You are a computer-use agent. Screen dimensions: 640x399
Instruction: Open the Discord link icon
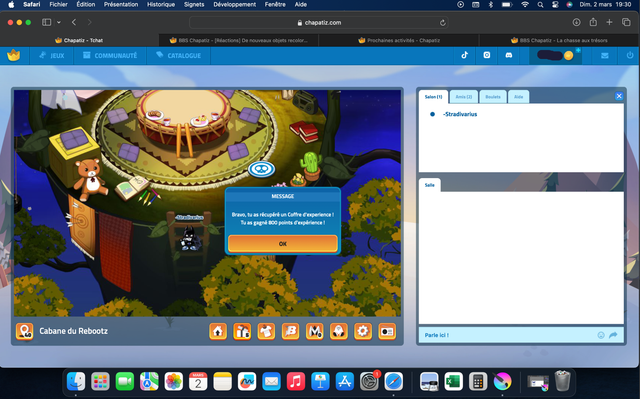coord(509,55)
